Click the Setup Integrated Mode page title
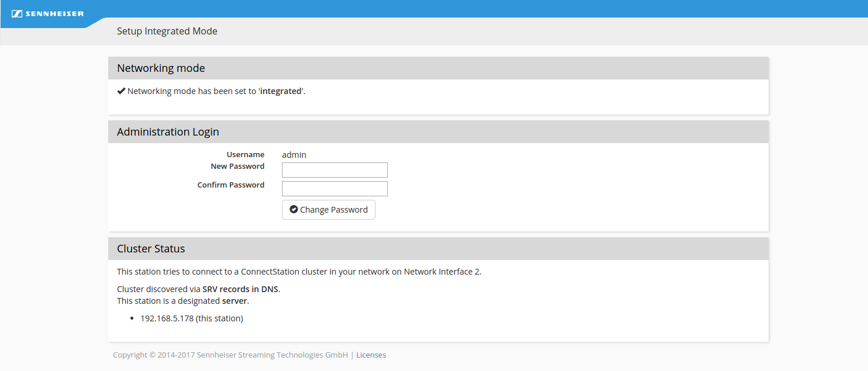This screenshot has width=868, height=371. coord(167,32)
